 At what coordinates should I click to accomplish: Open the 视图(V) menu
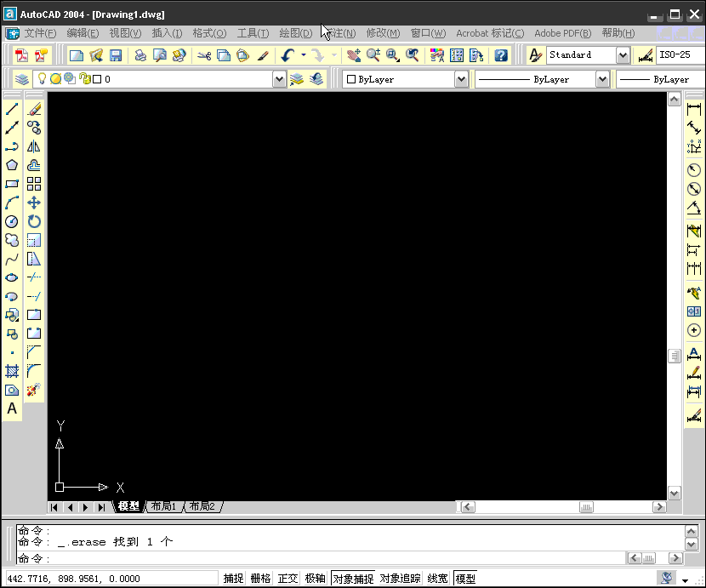125,33
